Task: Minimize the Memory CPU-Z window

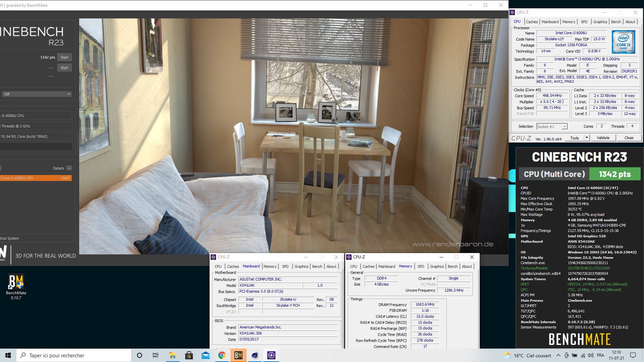Action: (441, 257)
